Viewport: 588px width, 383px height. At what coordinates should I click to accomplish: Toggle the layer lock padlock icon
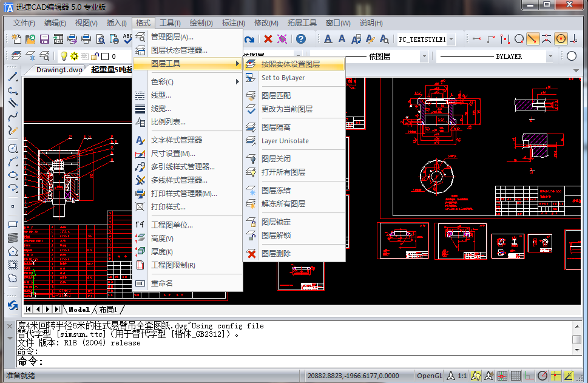(x=95, y=56)
